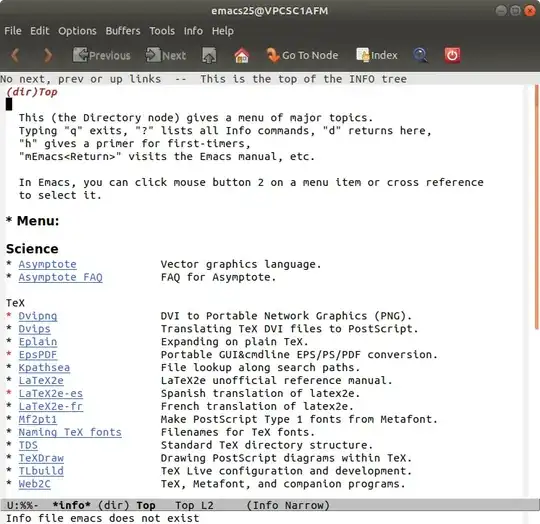This screenshot has width=540, height=524.
Task: Open the Eplain manual link
Action: (38, 342)
